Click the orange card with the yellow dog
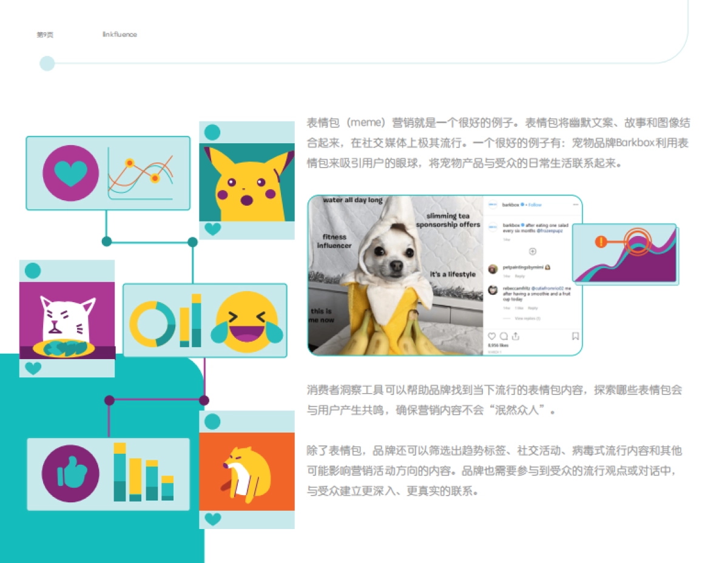Image resolution: width=728 pixels, height=563 pixels. (247, 471)
